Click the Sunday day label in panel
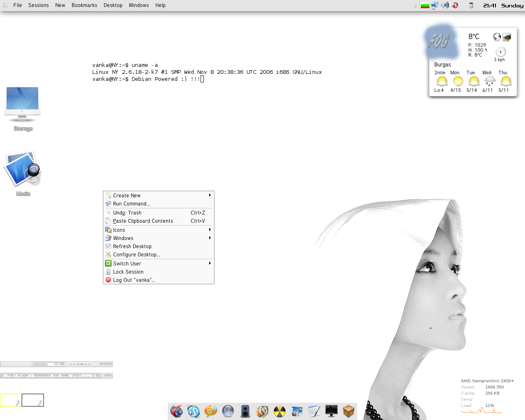525x420 pixels. 512,6
